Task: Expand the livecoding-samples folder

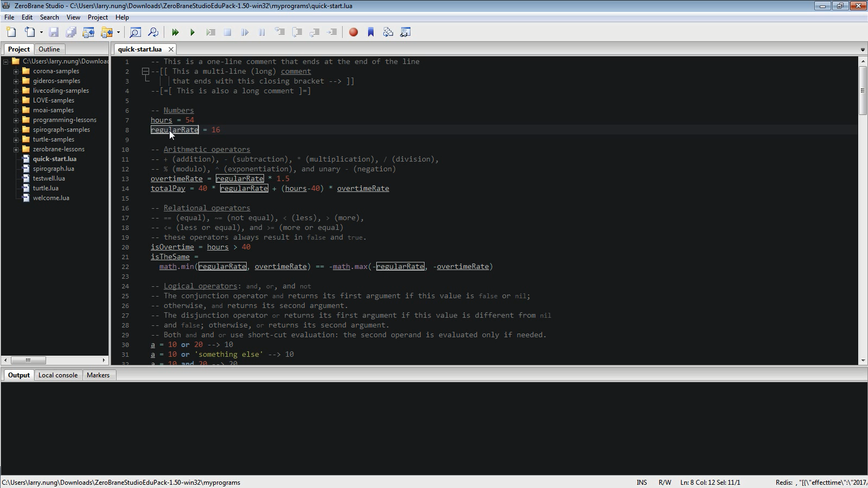Action: tap(16, 91)
